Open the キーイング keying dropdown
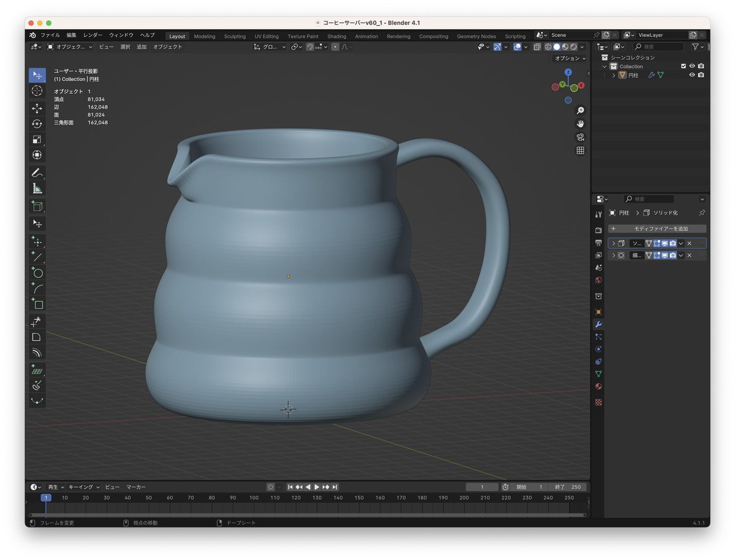Image resolution: width=735 pixels, height=560 pixels. click(83, 486)
